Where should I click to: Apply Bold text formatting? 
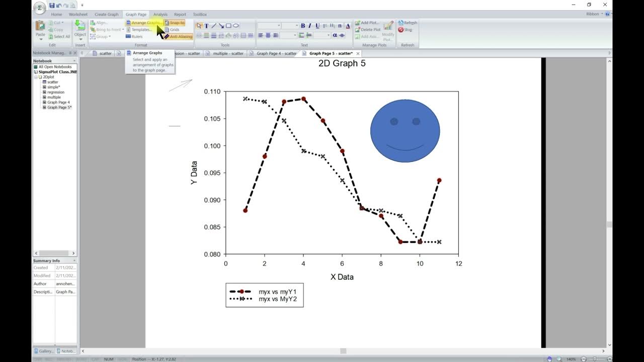(x=303, y=26)
